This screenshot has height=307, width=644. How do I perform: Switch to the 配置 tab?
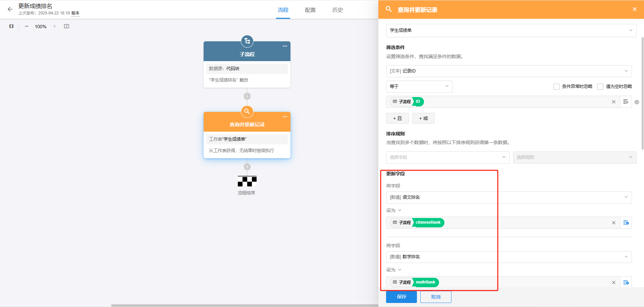tap(310, 10)
